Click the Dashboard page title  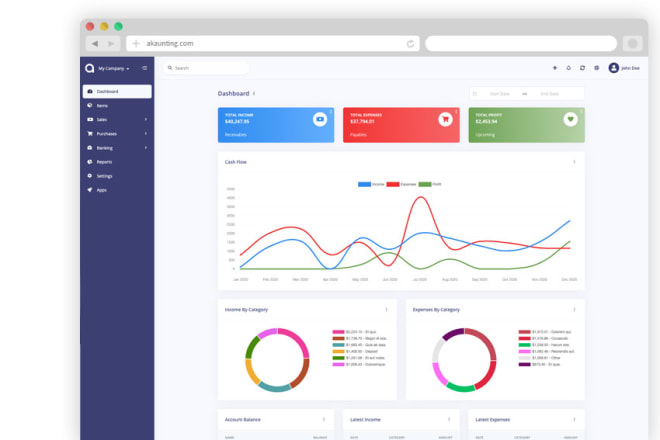pyautogui.click(x=233, y=93)
